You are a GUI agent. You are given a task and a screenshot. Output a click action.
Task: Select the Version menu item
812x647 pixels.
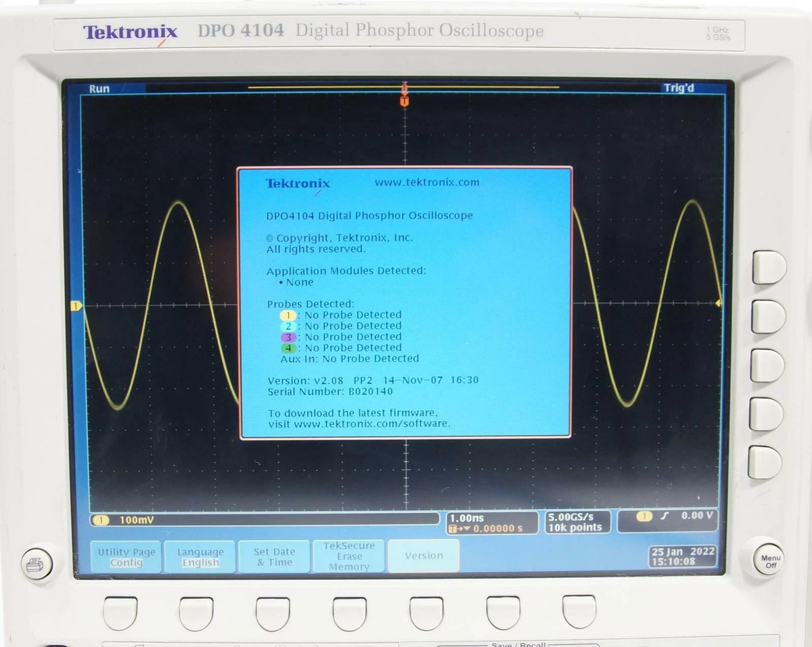[424, 556]
